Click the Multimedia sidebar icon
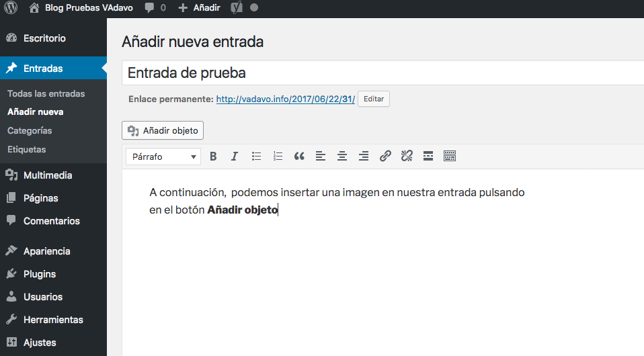Image resolution: width=644 pixels, height=356 pixels. (11, 175)
